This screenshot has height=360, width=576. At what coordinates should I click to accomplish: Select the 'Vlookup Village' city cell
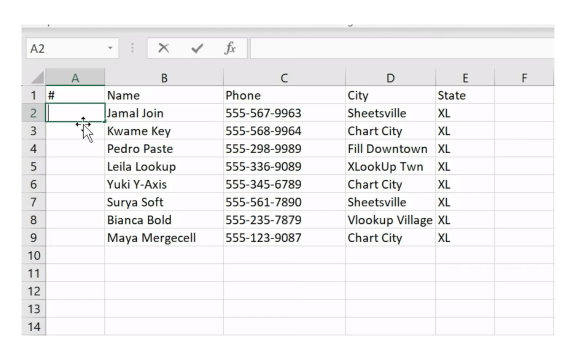(x=390, y=220)
